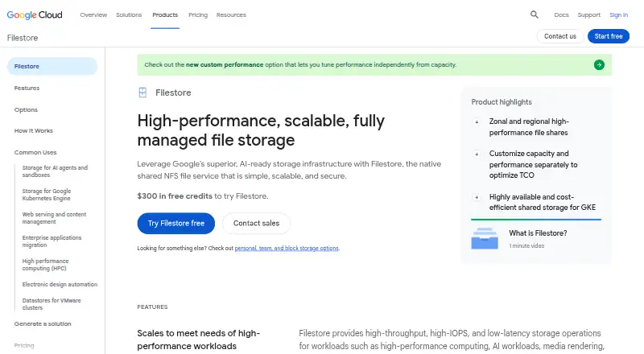The width and height of the screenshot is (644, 354).
Task: Click the Google Cloud logo
Action: (x=35, y=14)
